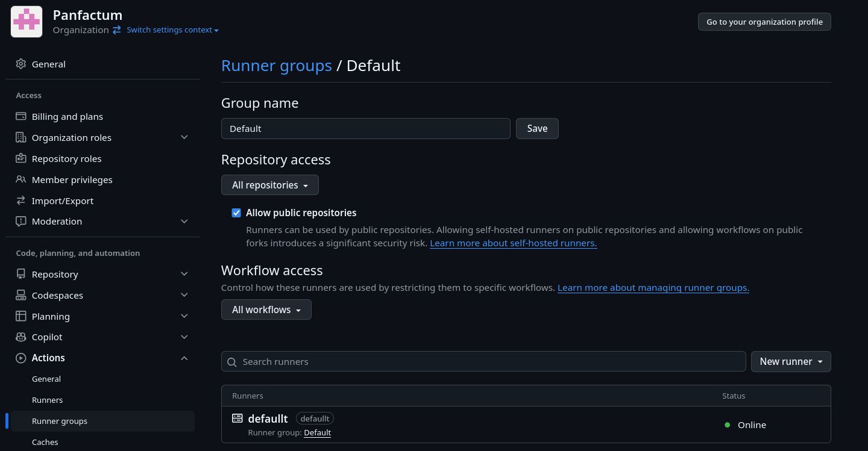Select the Copilot icon in the sidebar

(x=21, y=337)
